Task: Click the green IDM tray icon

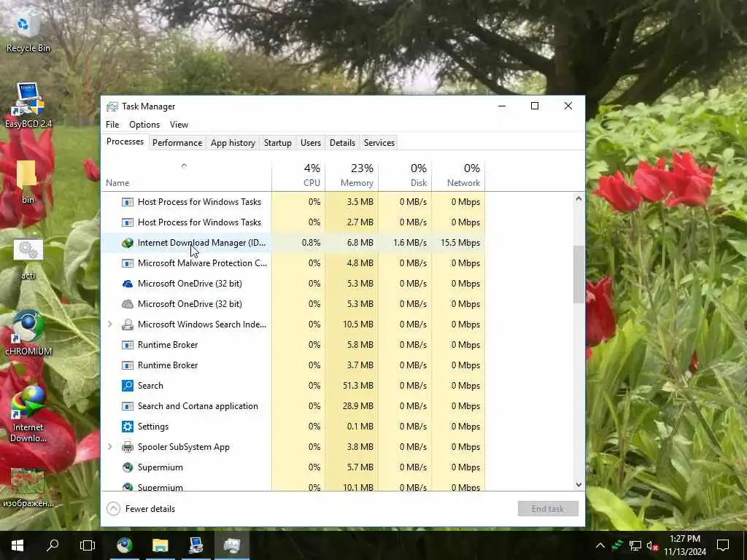Action: pyautogui.click(x=617, y=545)
